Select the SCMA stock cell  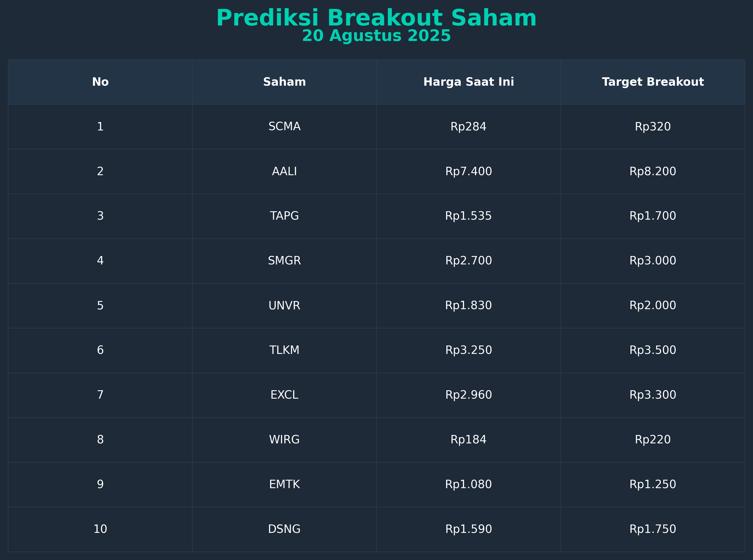pos(284,127)
